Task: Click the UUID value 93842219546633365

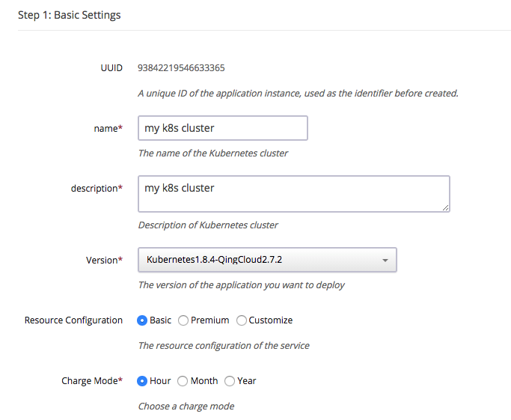Action: pos(181,68)
